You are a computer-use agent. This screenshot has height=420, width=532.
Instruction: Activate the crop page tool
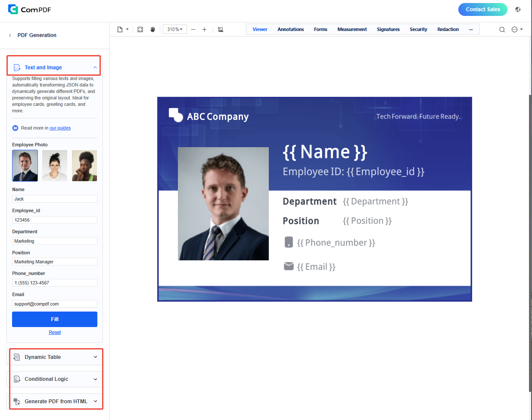(221, 29)
